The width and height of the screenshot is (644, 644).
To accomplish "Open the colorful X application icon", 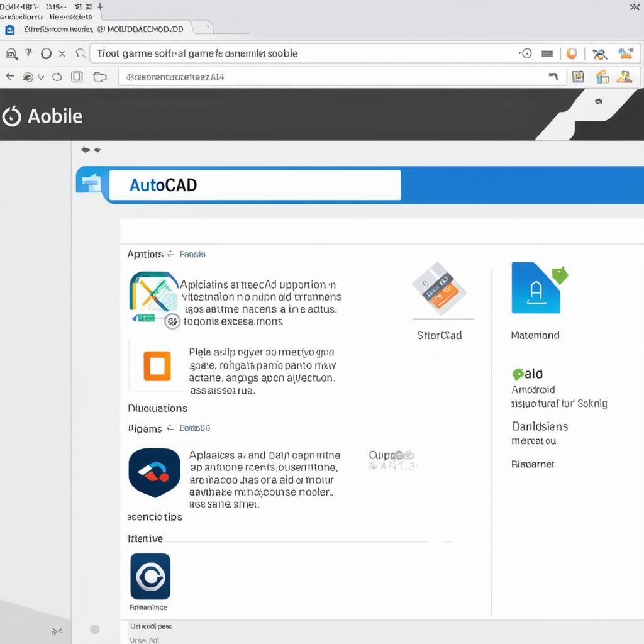I will (x=153, y=292).
